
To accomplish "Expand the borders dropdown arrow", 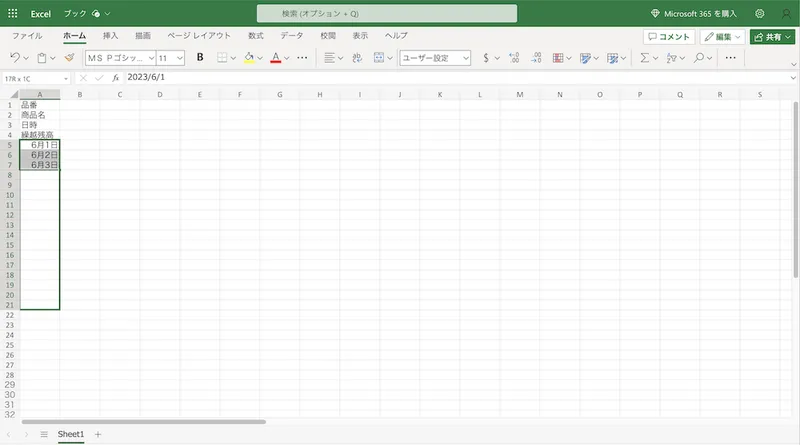I will 233,58.
